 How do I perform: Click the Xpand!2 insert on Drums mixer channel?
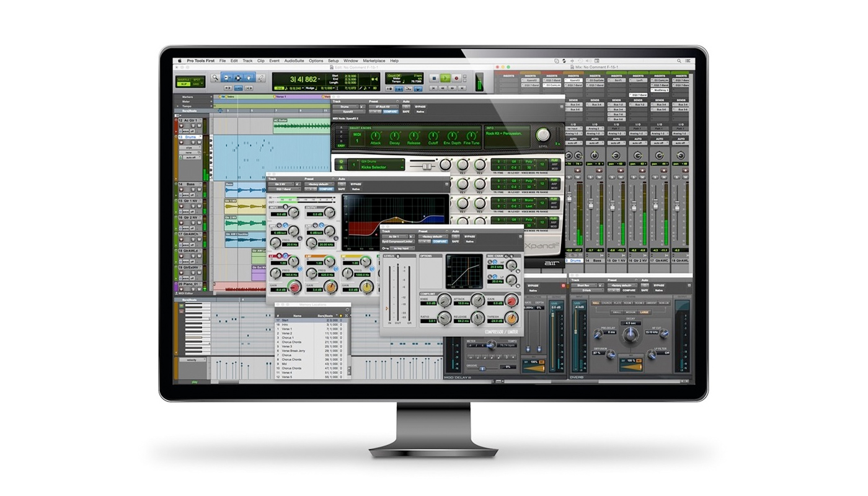[x=573, y=81]
